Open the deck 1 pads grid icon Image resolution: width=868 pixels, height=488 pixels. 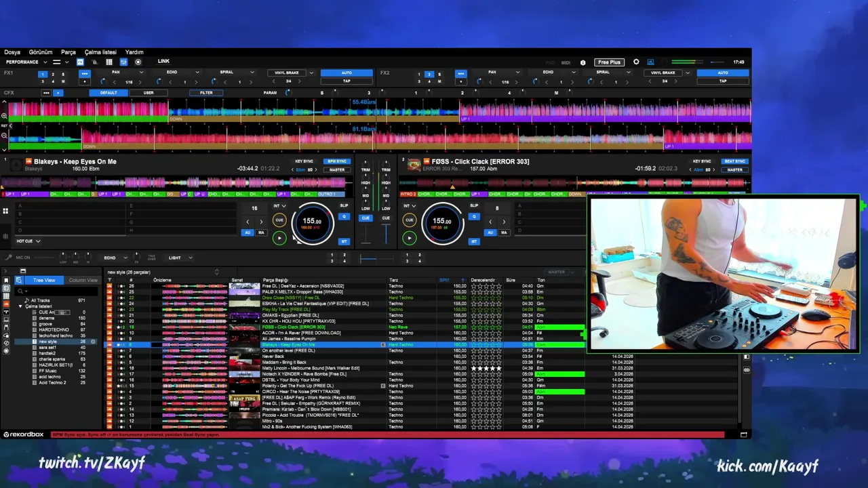point(5,211)
